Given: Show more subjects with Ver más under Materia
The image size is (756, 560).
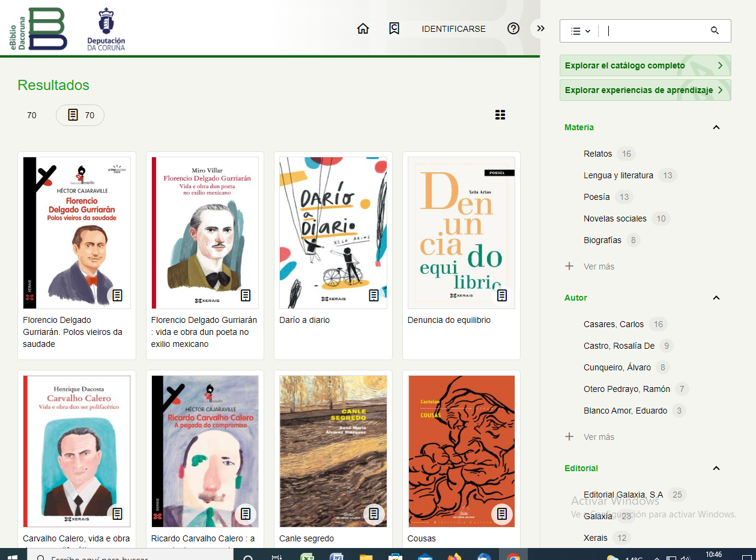Looking at the screenshot, I should pos(599,266).
